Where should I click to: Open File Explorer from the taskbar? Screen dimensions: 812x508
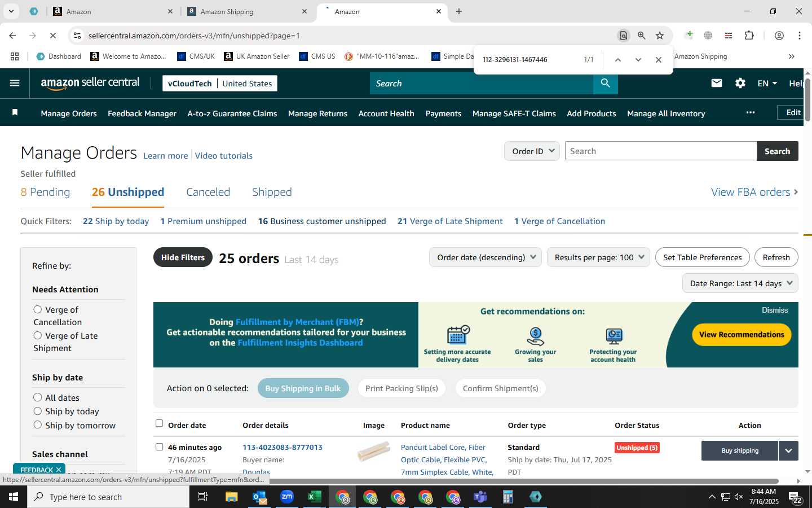(232, 497)
